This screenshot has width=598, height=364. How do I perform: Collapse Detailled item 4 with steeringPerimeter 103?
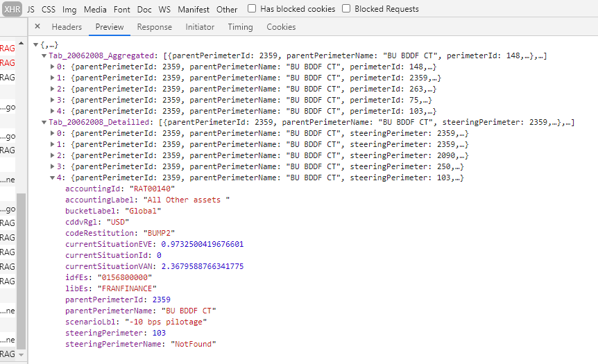point(52,178)
